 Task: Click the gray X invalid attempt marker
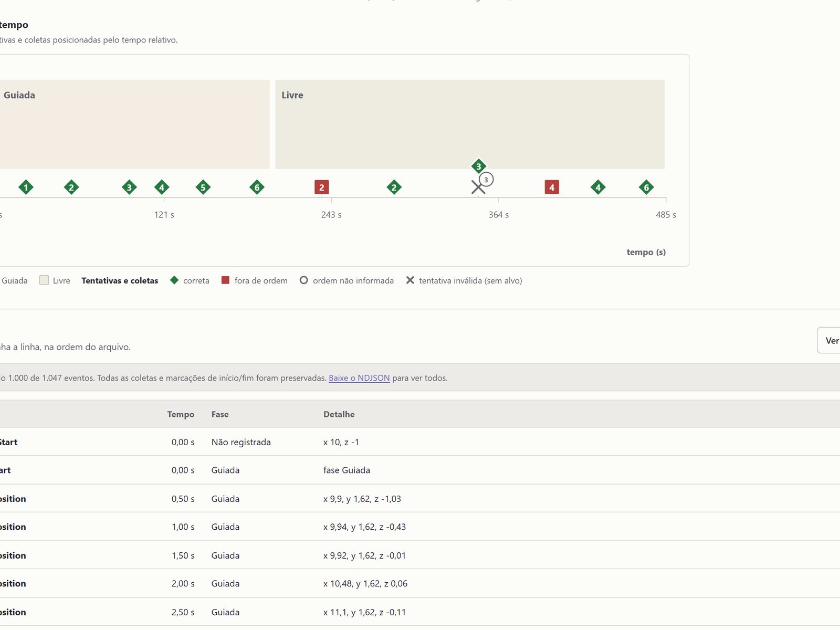point(477,188)
